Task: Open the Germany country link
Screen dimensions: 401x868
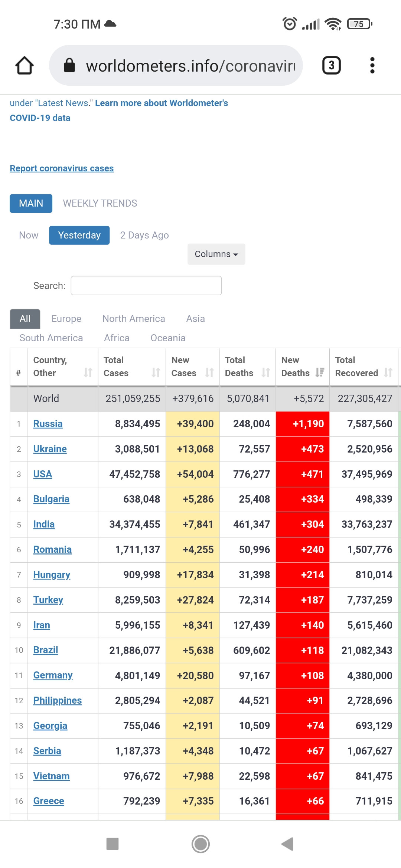Action: point(53,675)
